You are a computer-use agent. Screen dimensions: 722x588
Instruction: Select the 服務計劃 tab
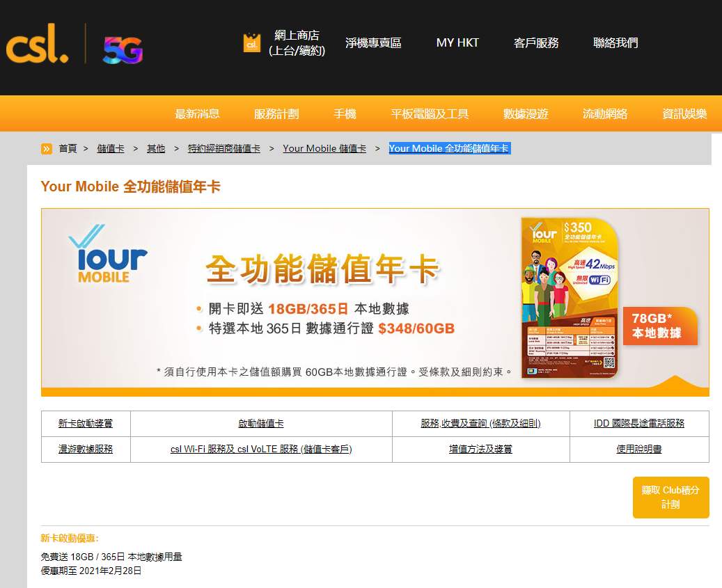click(276, 113)
